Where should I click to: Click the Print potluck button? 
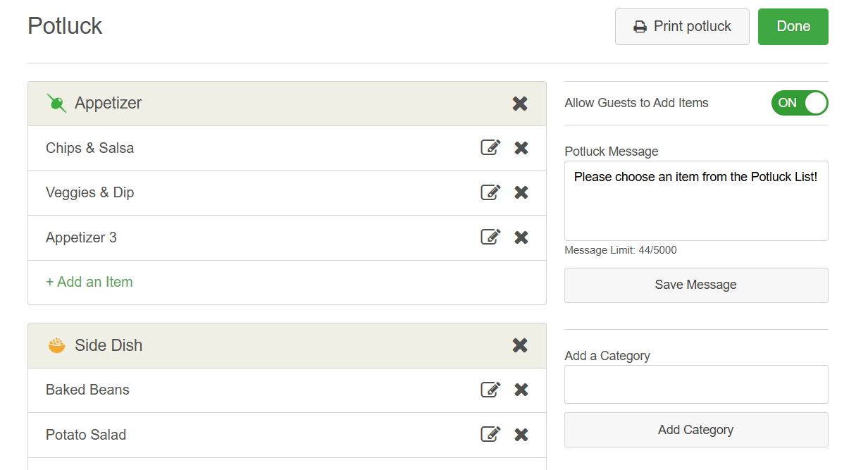(682, 27)
